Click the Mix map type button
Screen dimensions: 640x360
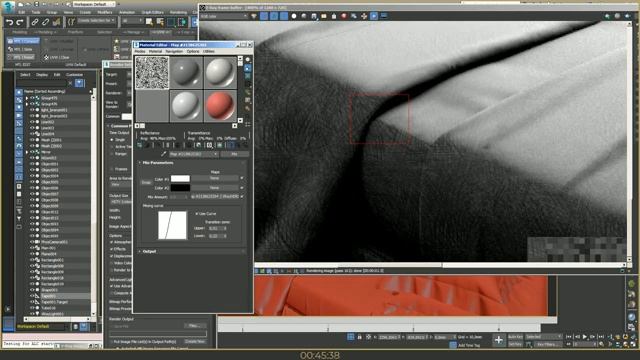[x=234, y=154]
